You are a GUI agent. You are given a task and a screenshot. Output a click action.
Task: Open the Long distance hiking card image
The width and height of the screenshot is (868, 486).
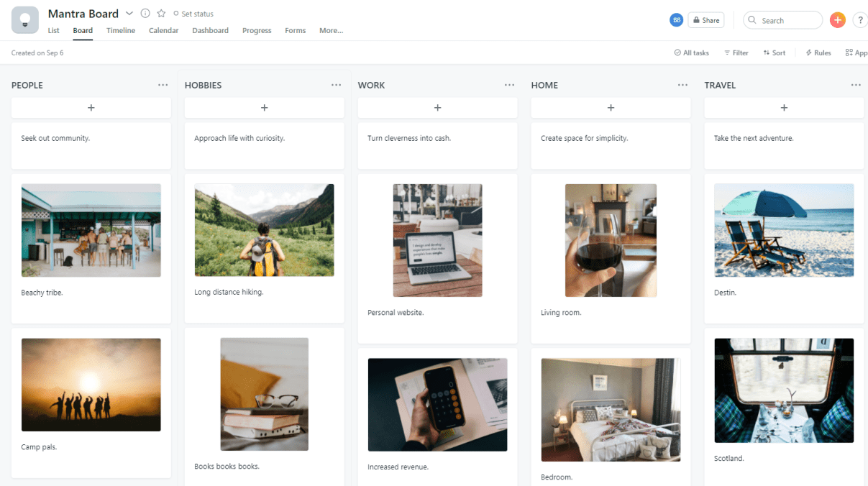[x=264, y=230]
